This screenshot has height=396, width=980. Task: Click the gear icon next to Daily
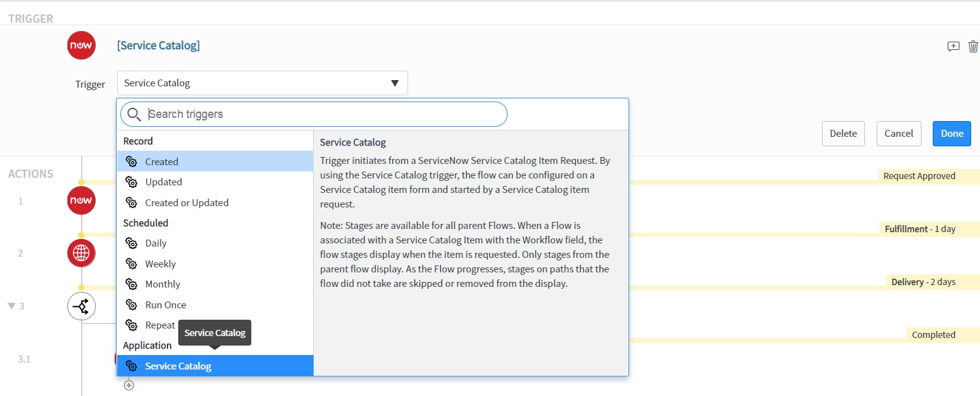[x=132, y=243]
